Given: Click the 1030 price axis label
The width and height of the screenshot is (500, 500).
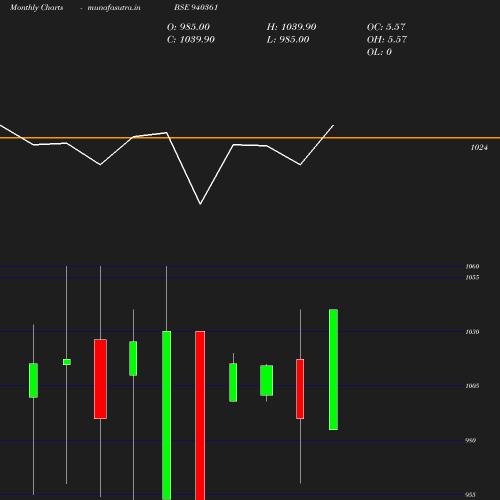Looking at the screenshot, I should coord(472,332).
